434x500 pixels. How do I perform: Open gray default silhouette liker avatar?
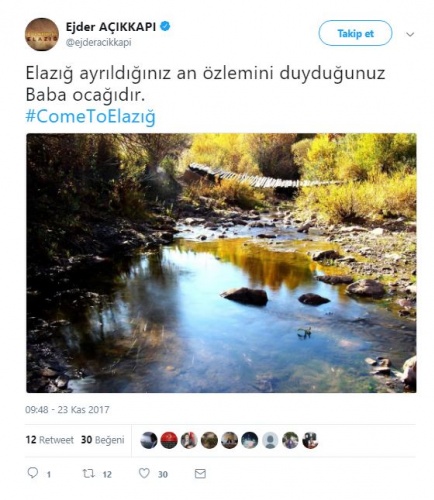coord(270,440)
